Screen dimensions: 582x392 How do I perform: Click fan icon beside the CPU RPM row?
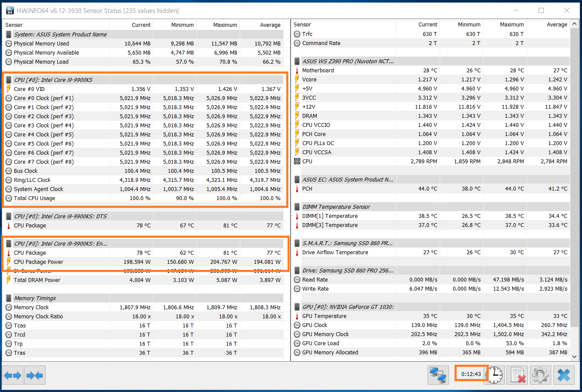[x=297, y=161]
